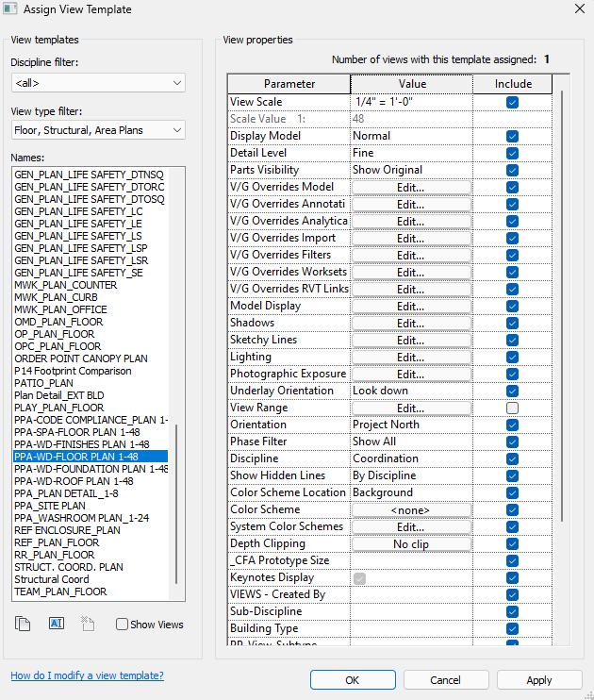Toggle Include checkbox for View Range

pyautogui.click(x=512, y=408)
